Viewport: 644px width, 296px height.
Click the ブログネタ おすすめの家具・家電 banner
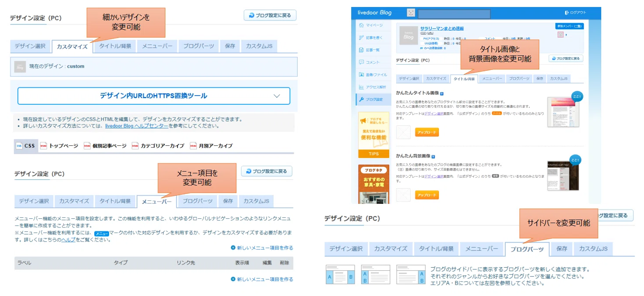coord(373,184)
